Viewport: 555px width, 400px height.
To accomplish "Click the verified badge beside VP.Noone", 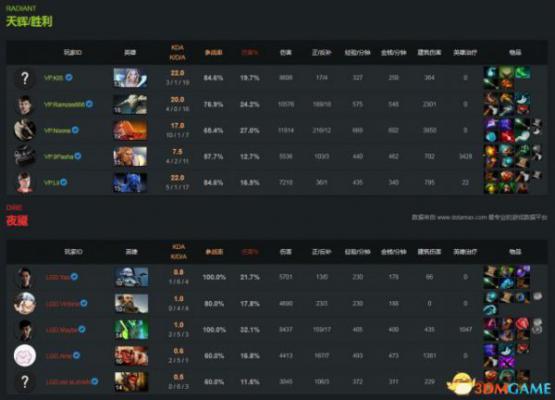I will coord(75,130).
